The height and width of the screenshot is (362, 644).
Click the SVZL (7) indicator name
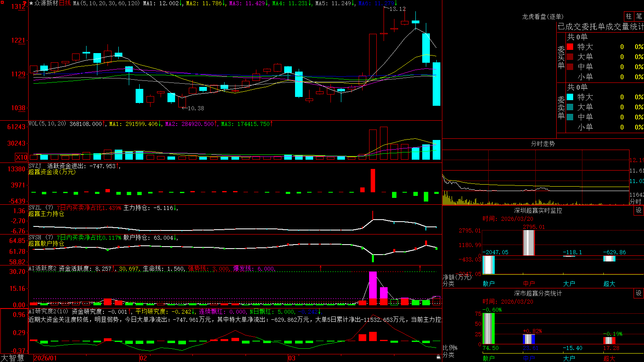click(x=41, y=208)
